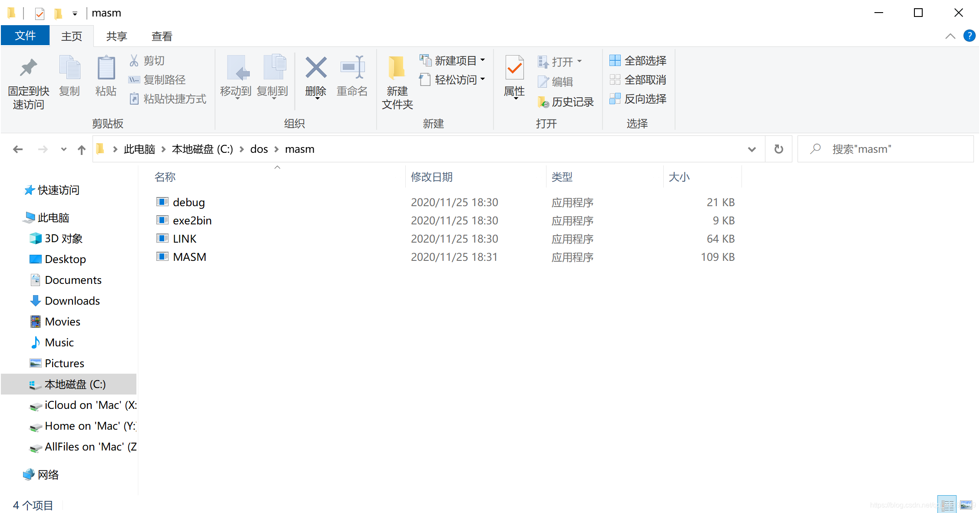Collapse the ribbon with the chevron
The height and width of the screenshot is (513, 980).
(x=950, y=36)
